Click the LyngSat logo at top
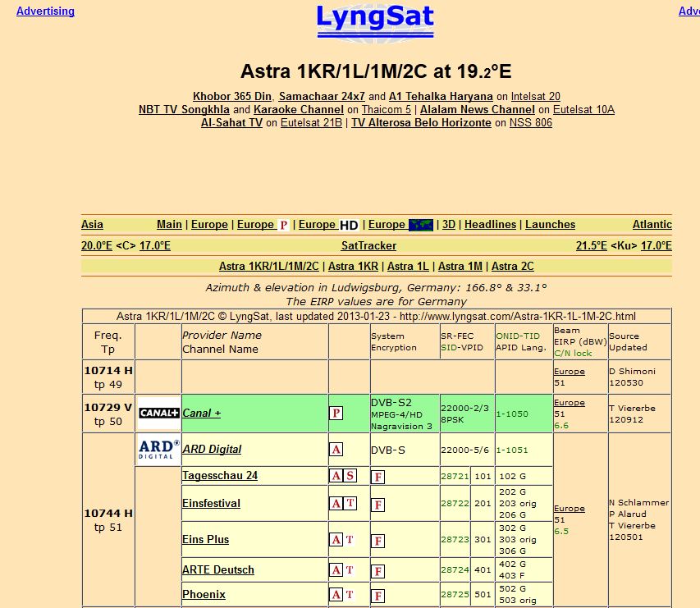The width and height of the screenshot is (700, 608). [x=375, y=21]
